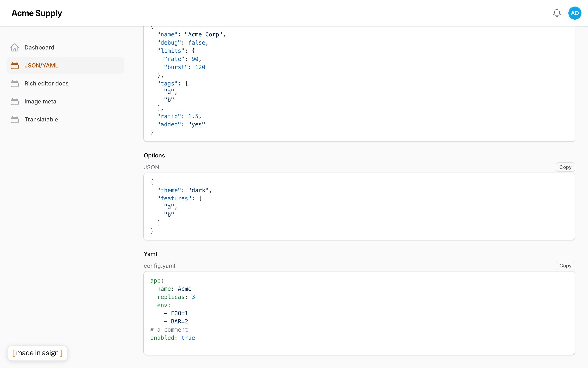Click the "ratio": 1.5 line
This screenshot has width=588, height=368.
click(x=179, y=116)
